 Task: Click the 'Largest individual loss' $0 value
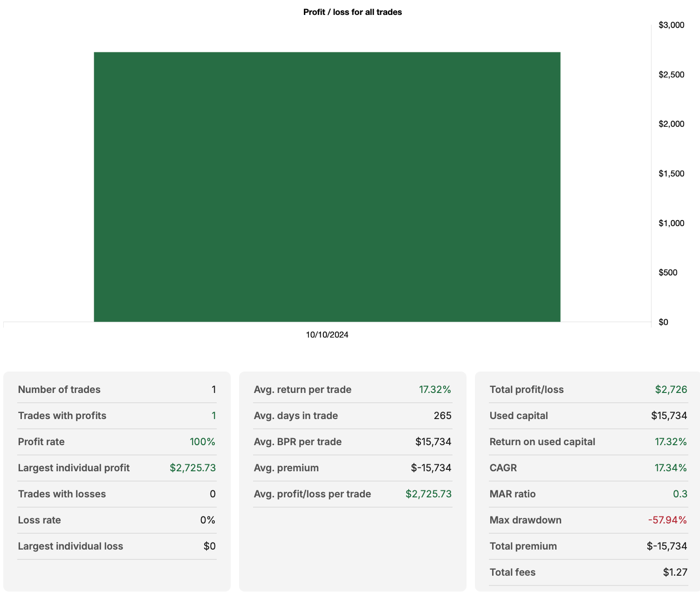click(x=210, y=546)
